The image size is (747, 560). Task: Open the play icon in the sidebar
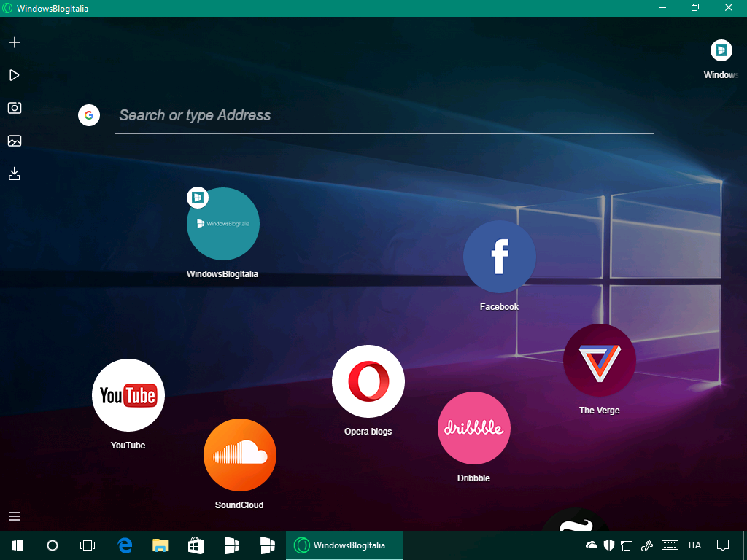15,75
